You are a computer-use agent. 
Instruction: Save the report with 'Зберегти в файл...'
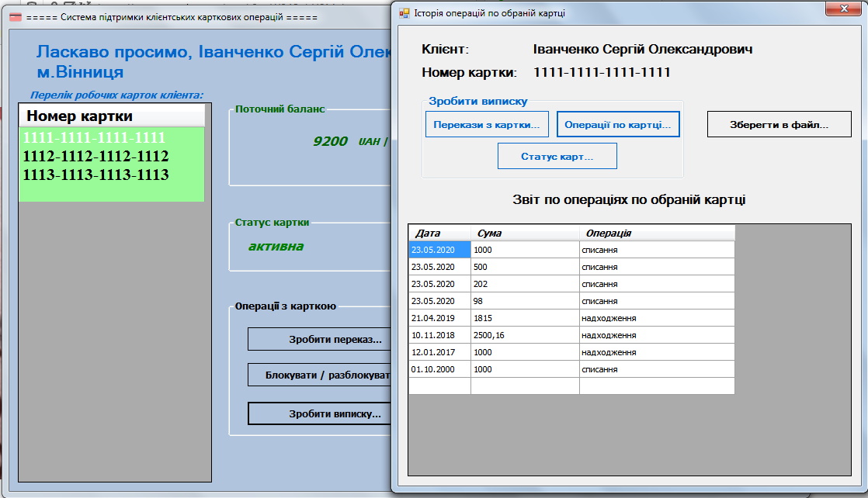(x=779, y=124)
